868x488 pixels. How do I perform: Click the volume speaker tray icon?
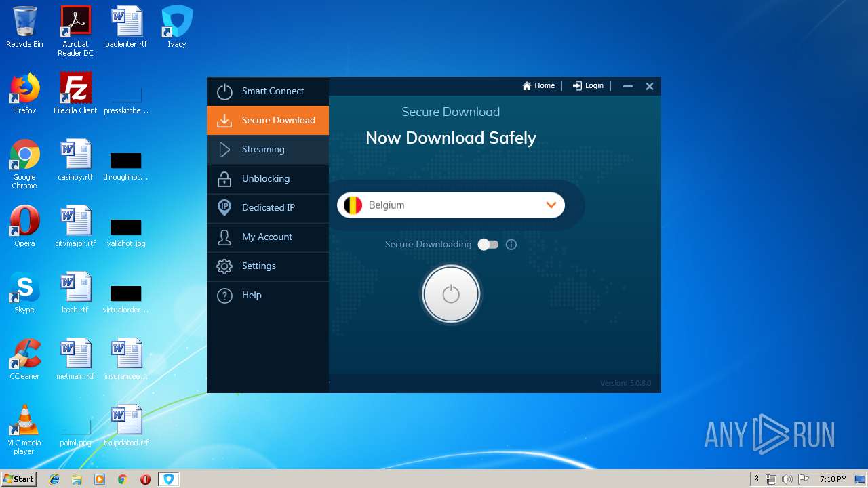click(787, 479)
